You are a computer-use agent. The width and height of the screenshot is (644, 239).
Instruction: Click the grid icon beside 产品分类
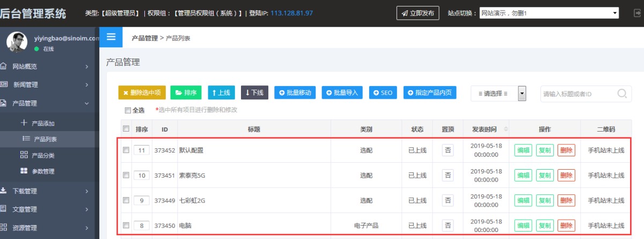coord(24,155)
